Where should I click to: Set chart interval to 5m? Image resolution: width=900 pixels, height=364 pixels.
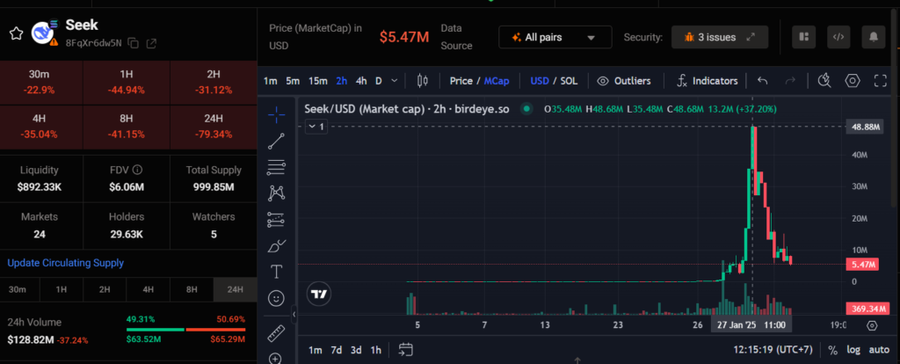point(293,81)
